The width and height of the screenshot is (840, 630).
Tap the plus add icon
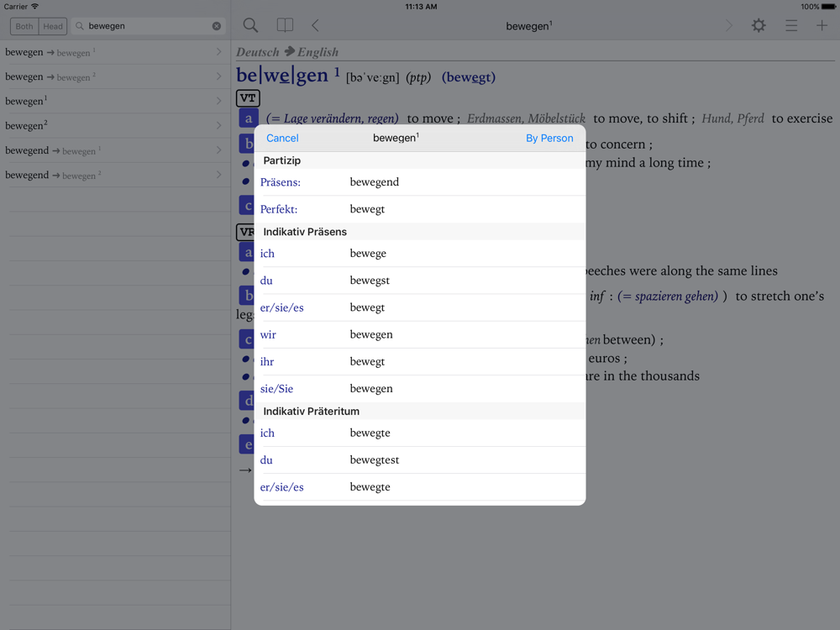822,25
